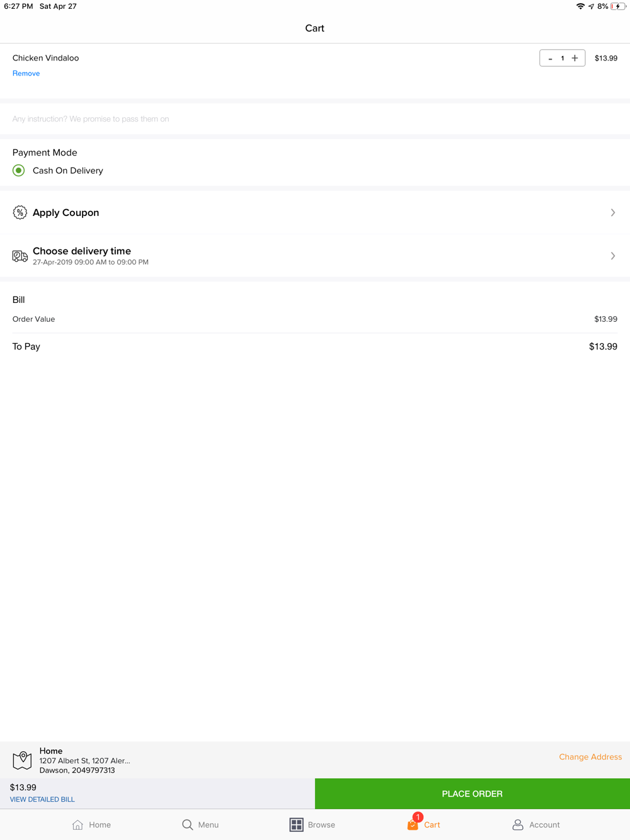Tap the delivery truck icon
630x840 pixels.
coord(20,256)
